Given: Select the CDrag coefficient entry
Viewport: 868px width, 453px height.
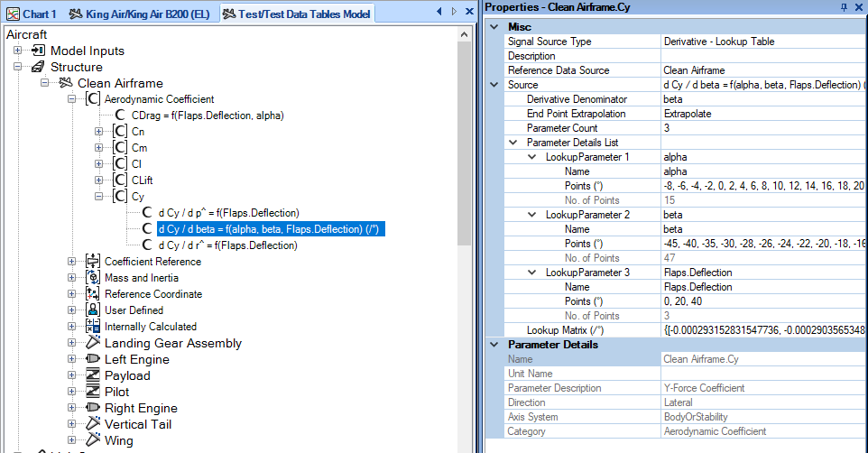Looking at the screenshot, I should pyautogui.click(x=207, y=116).
